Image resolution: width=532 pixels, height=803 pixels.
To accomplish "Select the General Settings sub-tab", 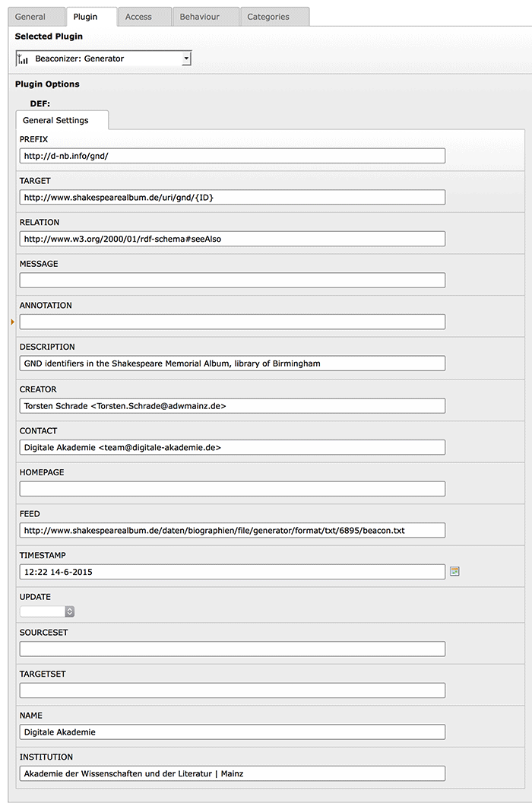I will tap(55, 120).
